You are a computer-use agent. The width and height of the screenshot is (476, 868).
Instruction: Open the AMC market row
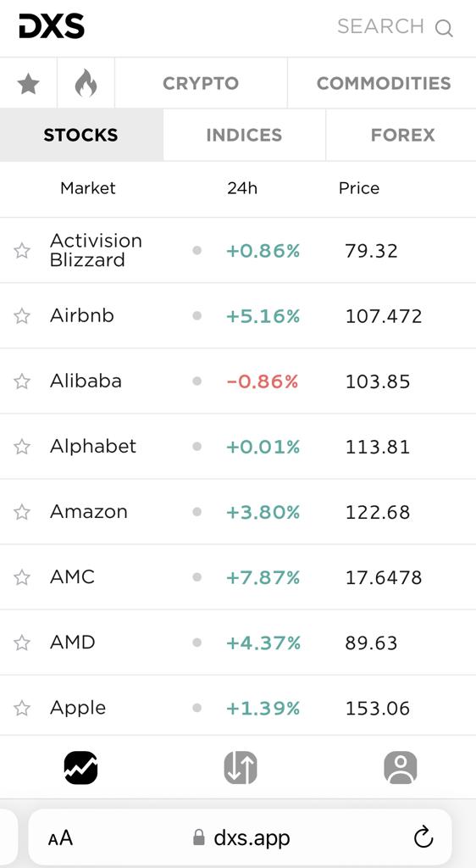point(238,577)
